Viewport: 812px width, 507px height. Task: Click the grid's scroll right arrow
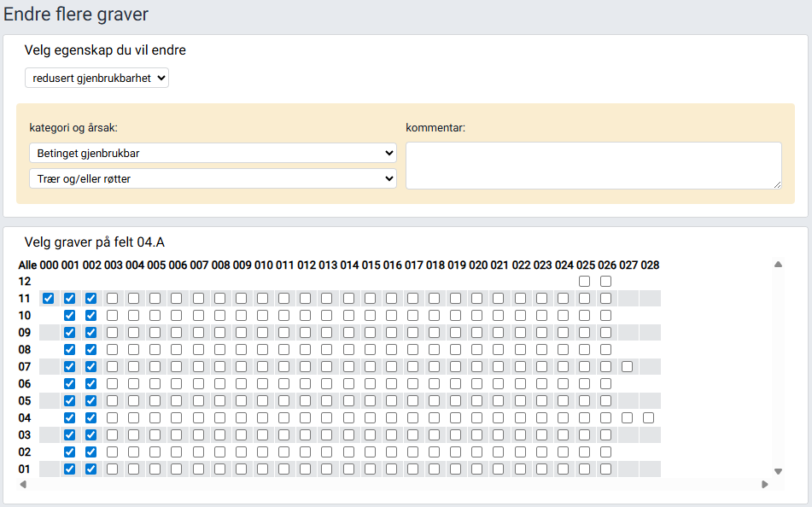pos(765,485)
